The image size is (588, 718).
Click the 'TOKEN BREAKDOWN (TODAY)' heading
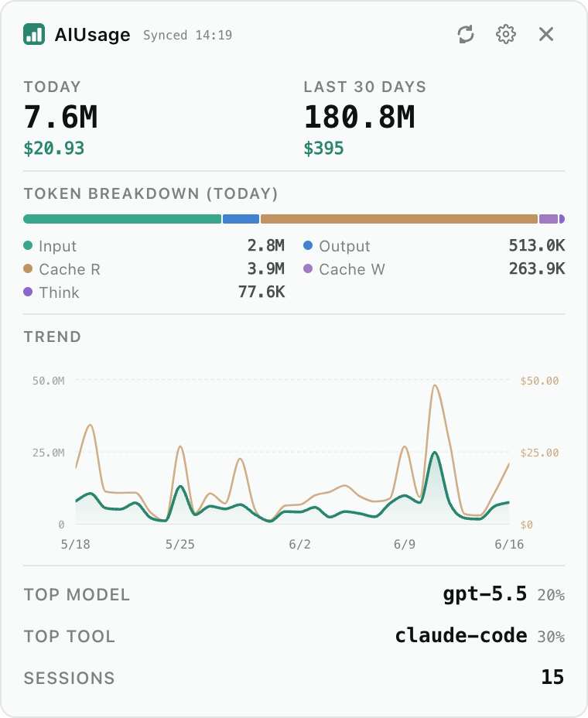(x=151, y=193)
